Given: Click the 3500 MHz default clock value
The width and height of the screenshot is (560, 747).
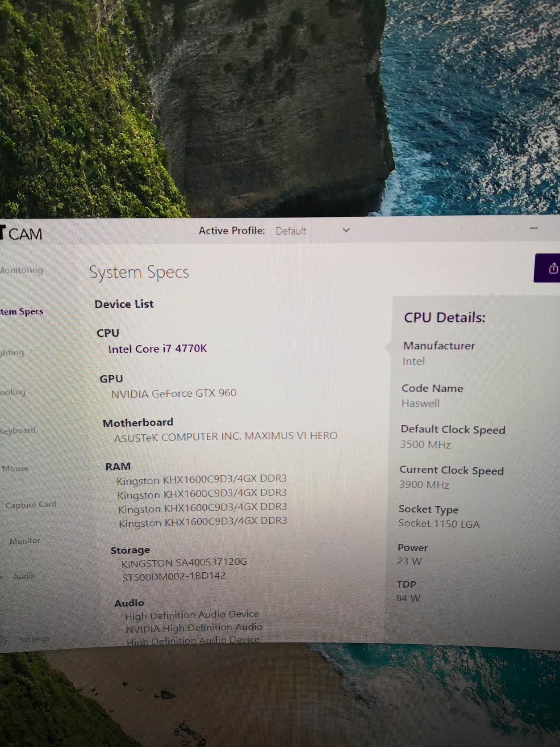Looking at the screenshot, I should click(425, 445).
